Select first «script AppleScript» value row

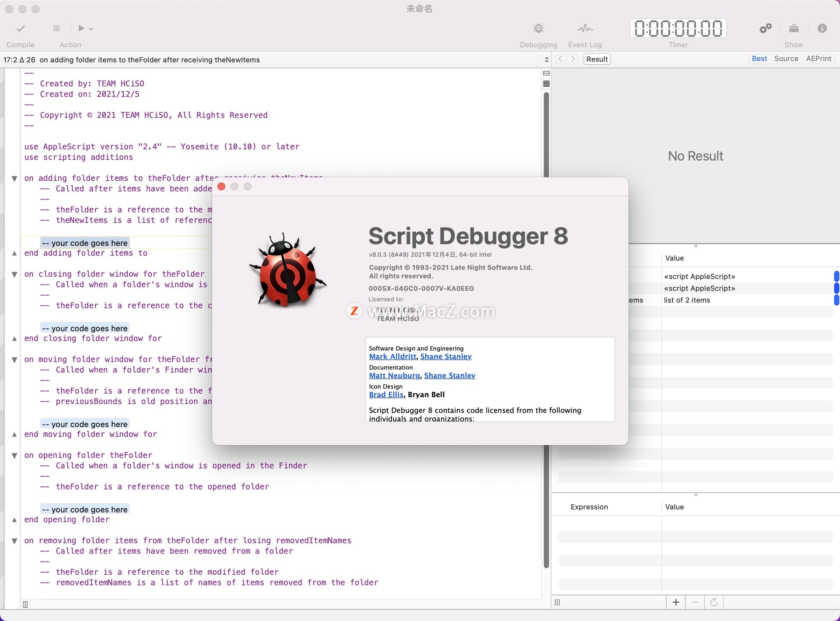point(699,276)
